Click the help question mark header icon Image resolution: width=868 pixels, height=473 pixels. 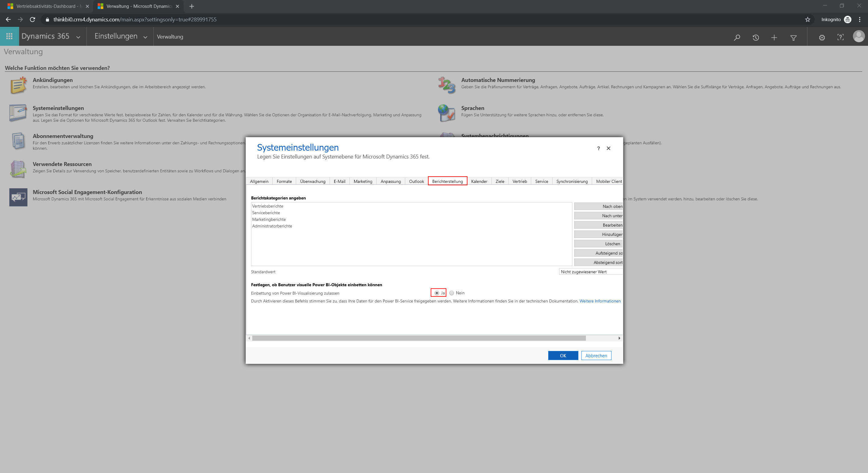[x=840, y=37]
